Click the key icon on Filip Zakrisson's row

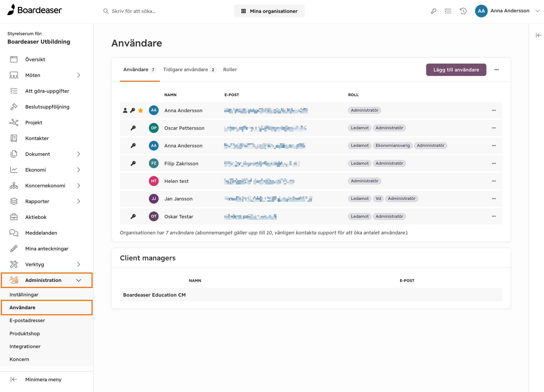[x=133, y=163]
